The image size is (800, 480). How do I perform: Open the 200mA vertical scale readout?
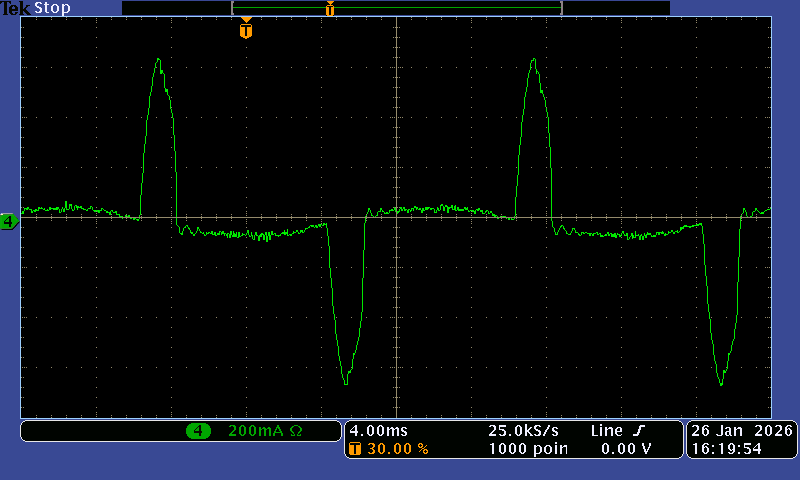[256, 431]
